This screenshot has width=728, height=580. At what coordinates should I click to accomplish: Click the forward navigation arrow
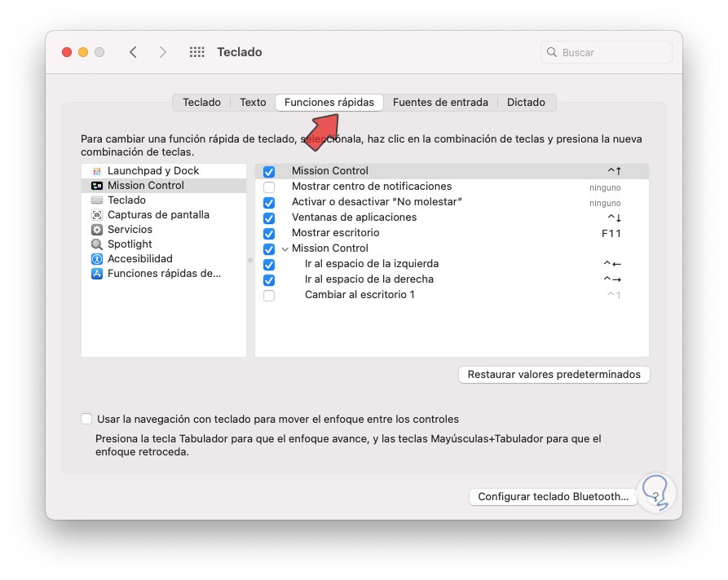point(162,51)
